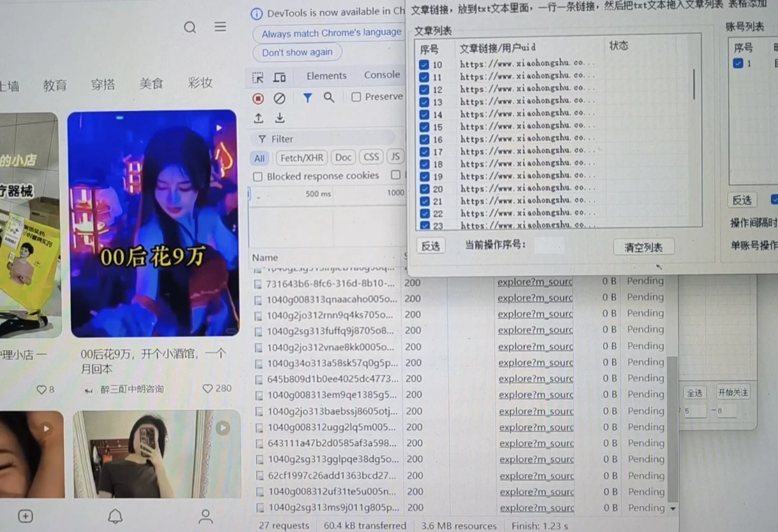Image resolution: width=778 pixels, height=532 pixels.
Task: Enable the Preserve log checkbox
Action: coord(355,97)
